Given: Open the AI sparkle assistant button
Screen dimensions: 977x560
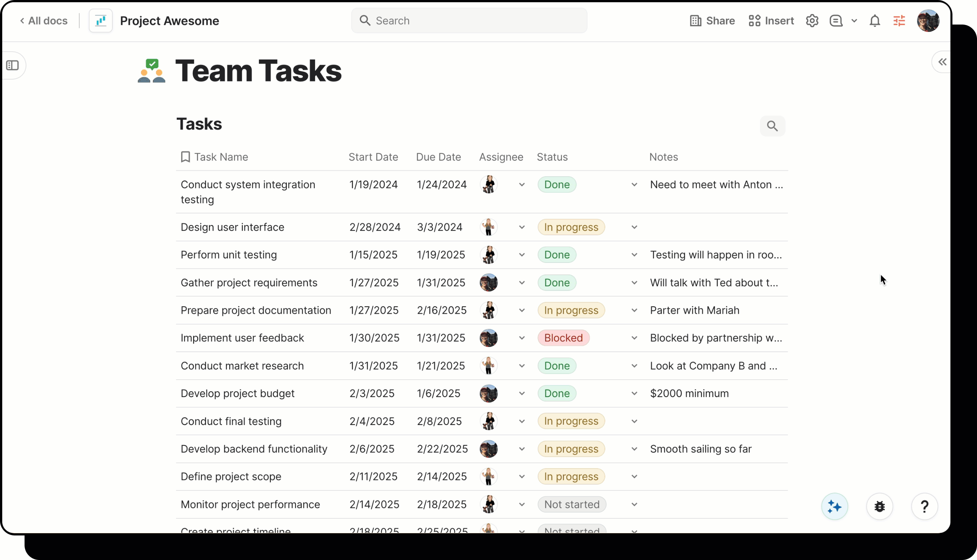Looking at the screenshot, I should coord(834,506).
